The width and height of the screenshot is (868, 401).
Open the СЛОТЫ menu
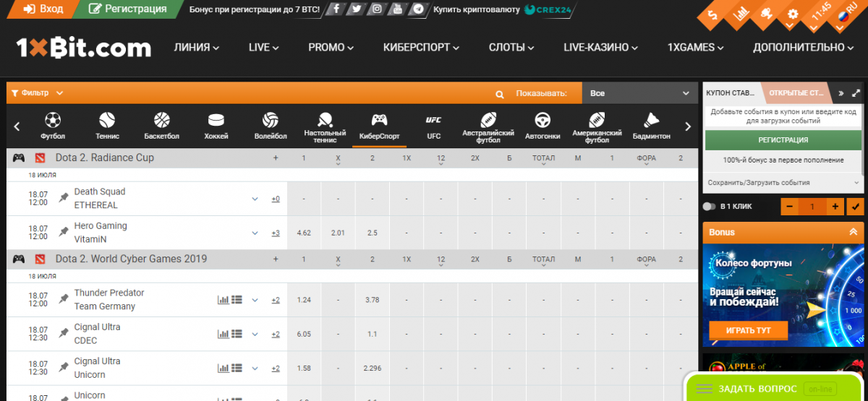coord(512,48)
